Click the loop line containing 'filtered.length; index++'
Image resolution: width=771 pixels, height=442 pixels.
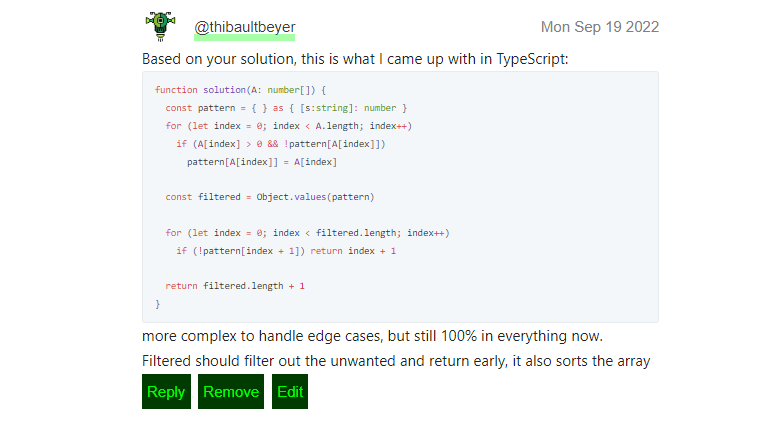tap(307, 233)
